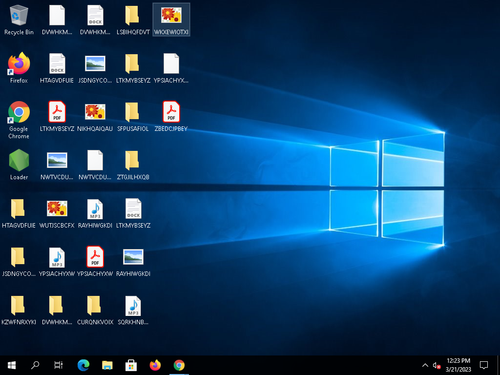This screenshot has width=500, height=375.
Task: Select the SQRKHNB MP3 file
Action: click(133, 310)
